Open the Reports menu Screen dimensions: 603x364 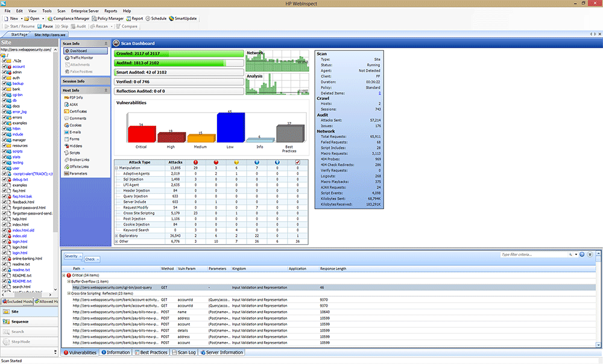click(x=111, y=11)
